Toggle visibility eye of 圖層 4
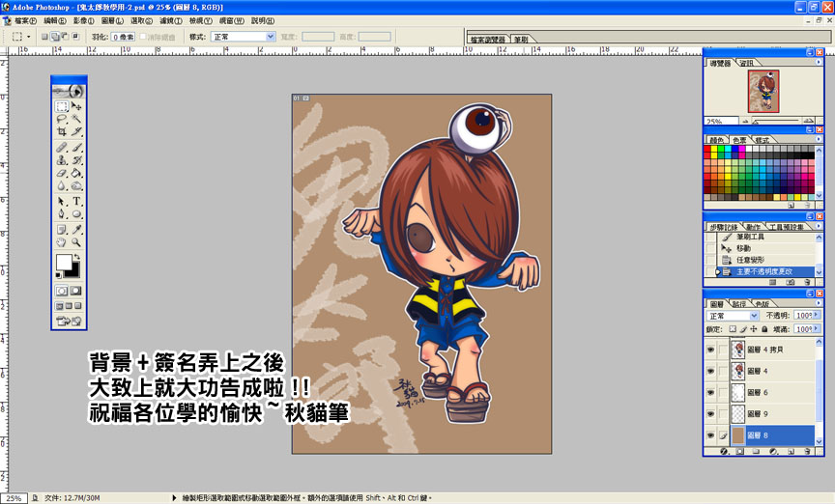This screenshot has width=835, height=504. (710, 371)
